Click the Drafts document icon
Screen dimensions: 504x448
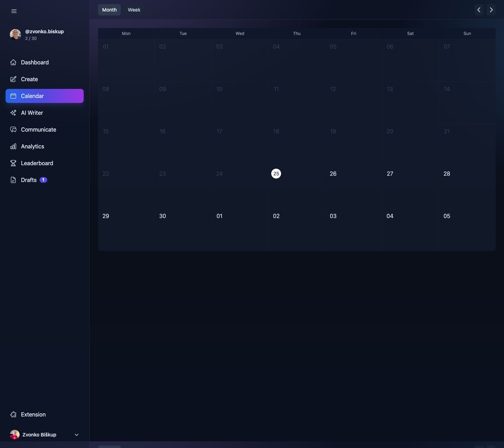tap(13, 180)
